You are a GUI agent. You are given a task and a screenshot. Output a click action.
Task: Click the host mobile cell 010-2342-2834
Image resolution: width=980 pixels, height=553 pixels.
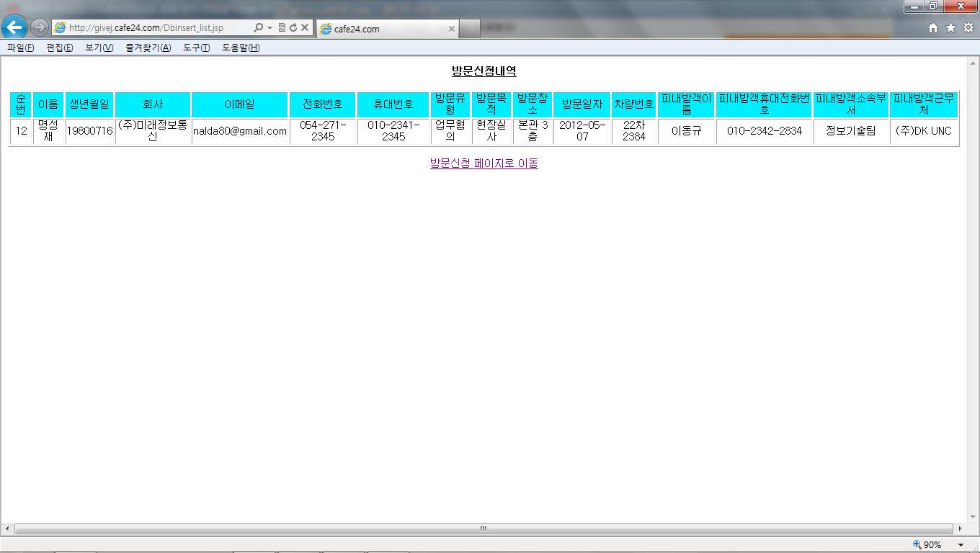coord(765,131)
